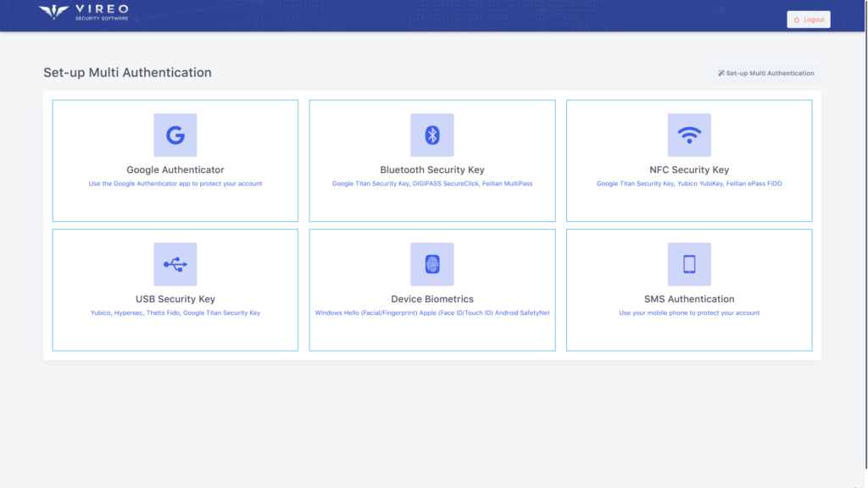The height and width of the screenshot is (488, 868).
Task: Click the Set-up Multi Authentication page heading
Action: [x=127, y=73]
